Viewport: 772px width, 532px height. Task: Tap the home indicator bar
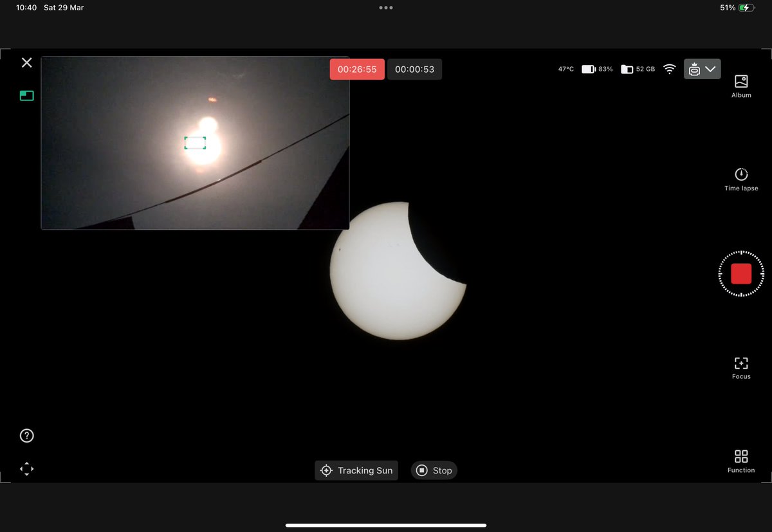pos(386,525)
